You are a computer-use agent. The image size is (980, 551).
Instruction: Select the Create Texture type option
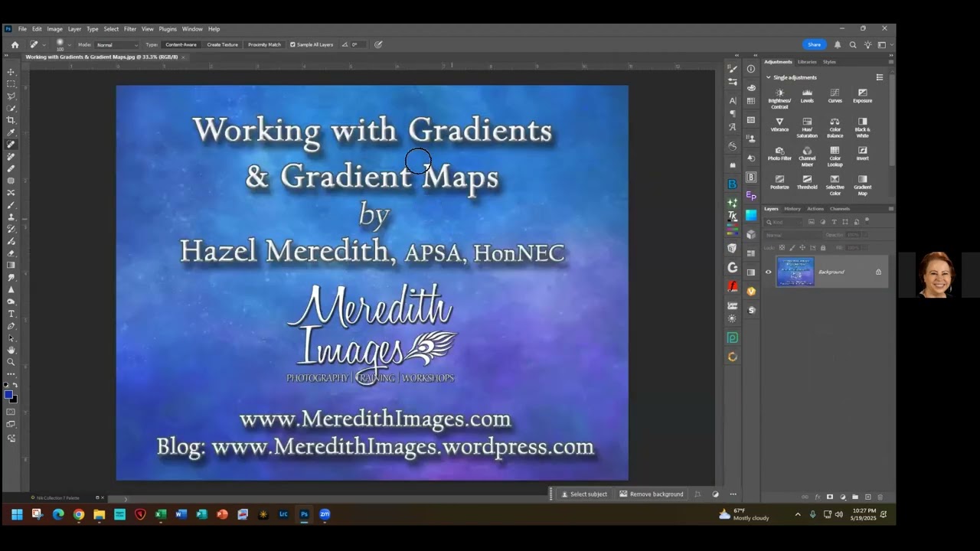[x=222, y=44]
